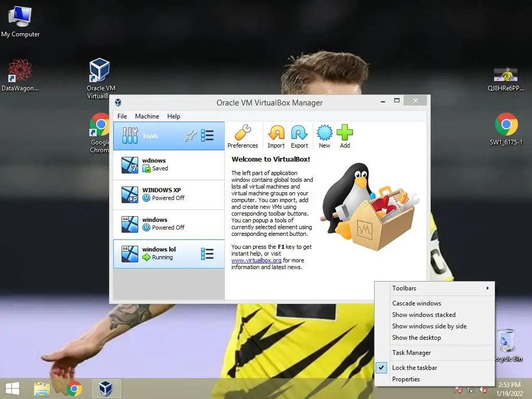This screenshot has width=532, height=399.
Task: Click the pin icon on Tools row
Action: coord(190,136)
